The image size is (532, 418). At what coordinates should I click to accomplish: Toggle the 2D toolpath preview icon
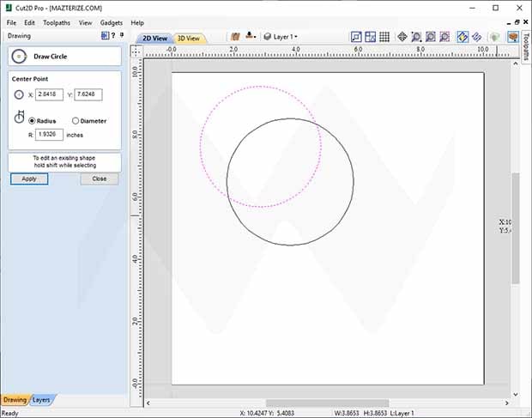(x=462, y=37)
